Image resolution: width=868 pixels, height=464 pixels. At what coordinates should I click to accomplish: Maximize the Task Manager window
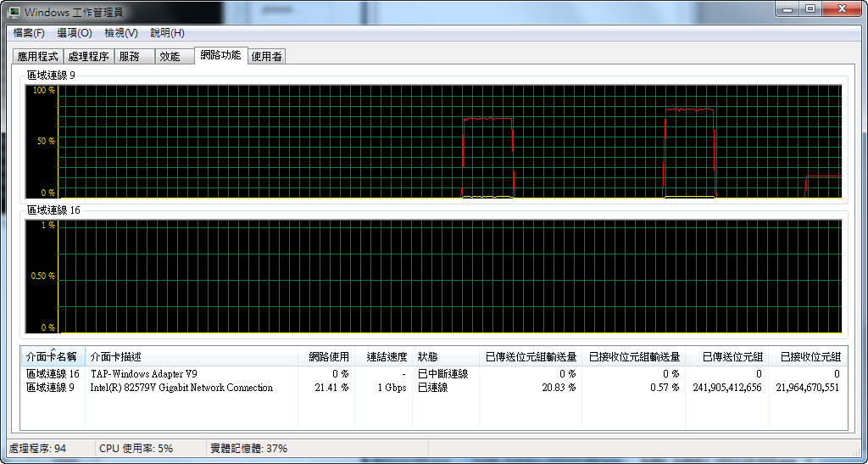coord(810,9)
